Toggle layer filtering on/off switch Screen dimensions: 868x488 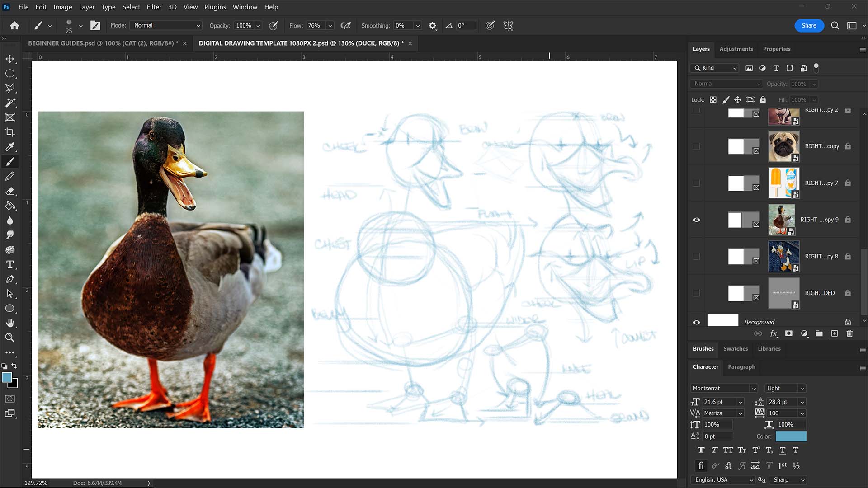816,68
